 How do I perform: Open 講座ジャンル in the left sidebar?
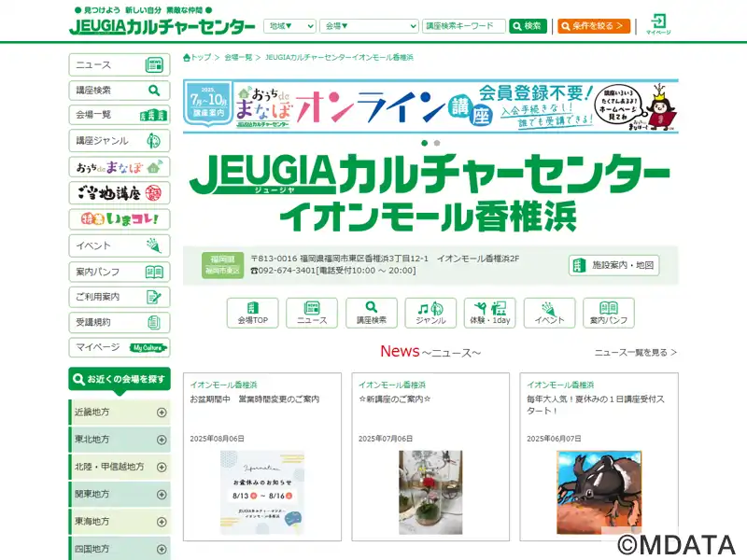point(120,141)
